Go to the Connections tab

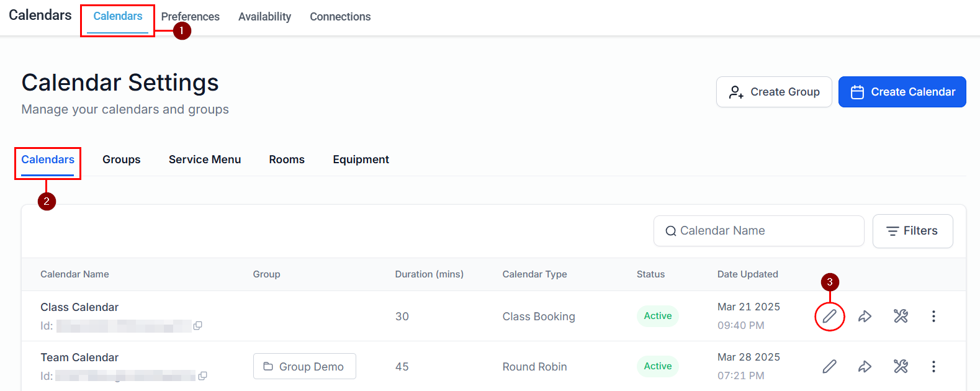click(x=340, y=17)
